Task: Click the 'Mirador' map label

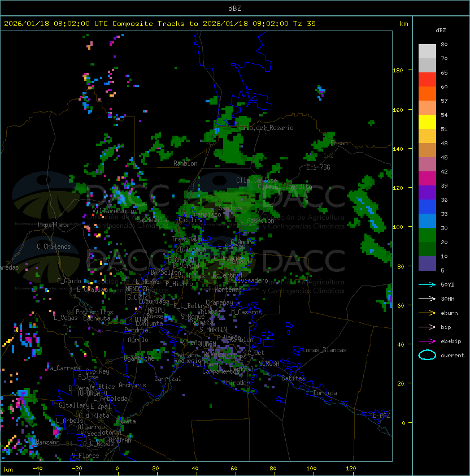Action: click(238, 383)
